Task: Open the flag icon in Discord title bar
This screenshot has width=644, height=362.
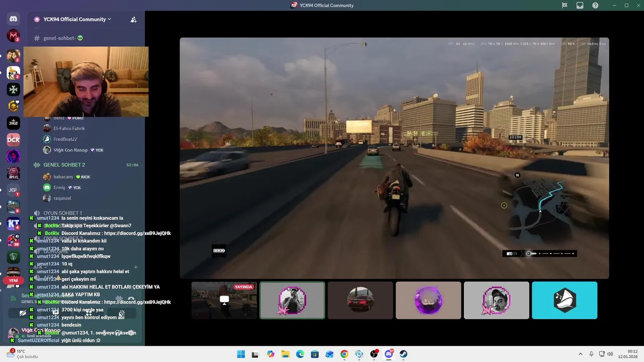Action: click(x=565, y=5)
